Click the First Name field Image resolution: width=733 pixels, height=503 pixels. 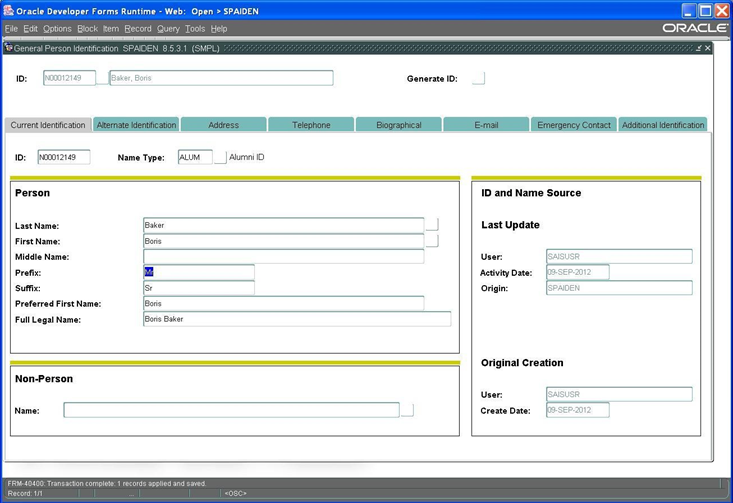click(284, 241)
